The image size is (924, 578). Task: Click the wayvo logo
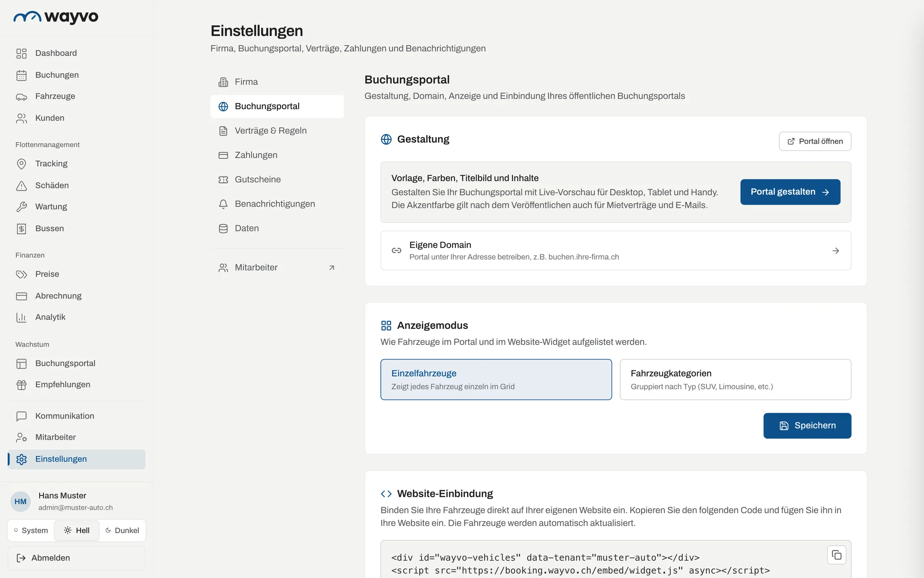(x=56, y=17)
